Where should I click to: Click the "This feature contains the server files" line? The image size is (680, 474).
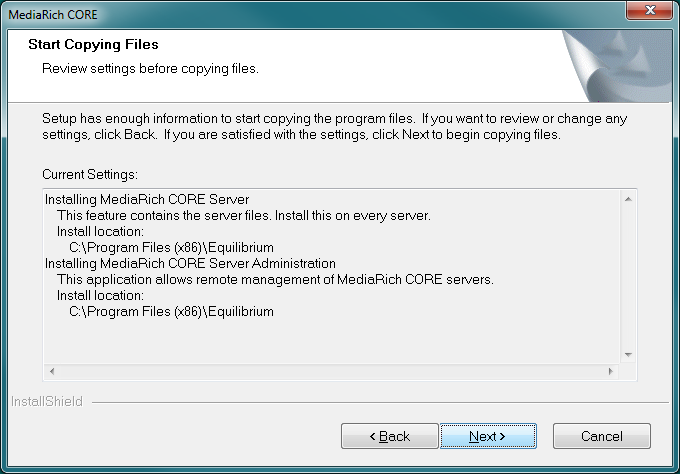point(244,216)
